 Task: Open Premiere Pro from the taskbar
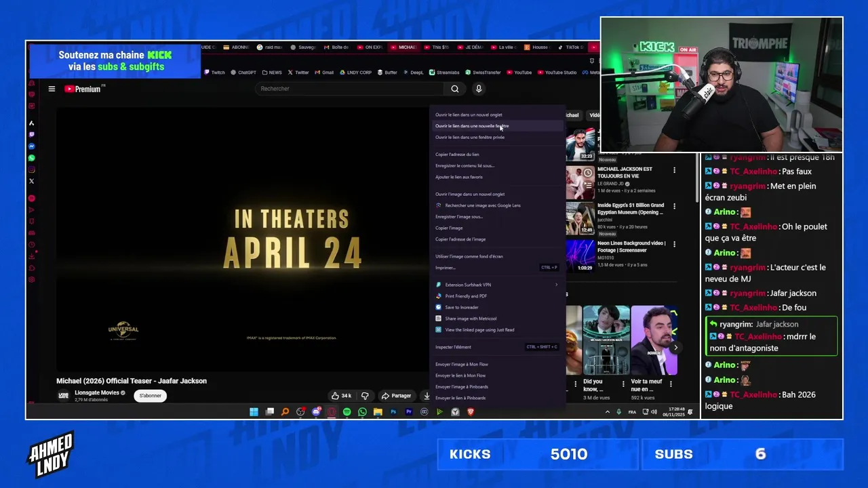[409, 412]
